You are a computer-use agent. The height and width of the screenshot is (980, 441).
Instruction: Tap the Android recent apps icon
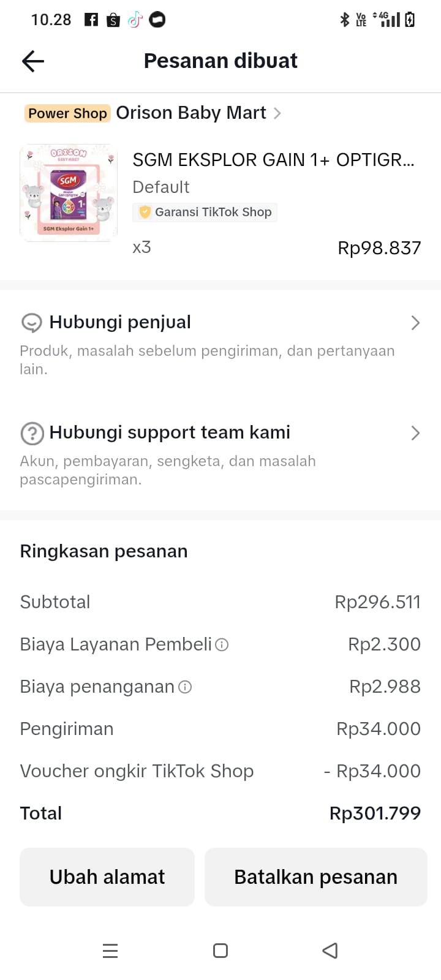pos(110,951)
